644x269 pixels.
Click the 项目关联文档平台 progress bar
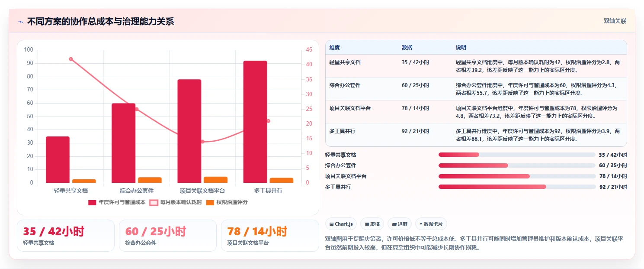(517, 176)
